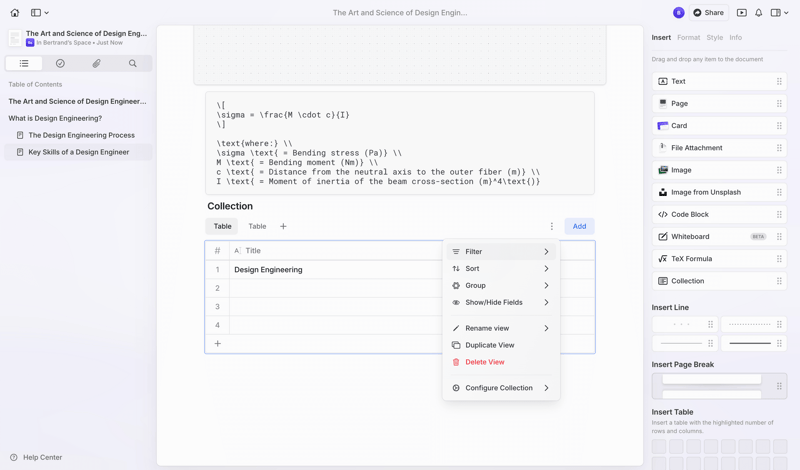Expand the Show/Hide Fields submenu
Screen dimensions: 800x470
[x=500, y=302]
